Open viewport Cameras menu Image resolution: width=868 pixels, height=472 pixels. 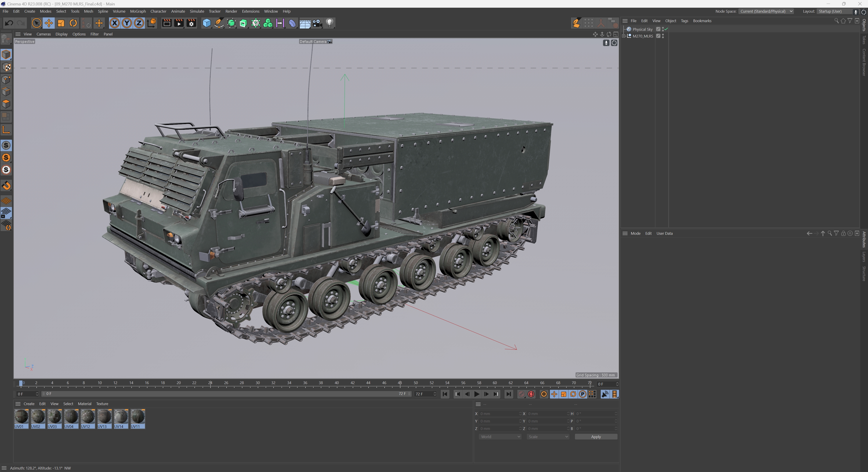coord(43,34)
